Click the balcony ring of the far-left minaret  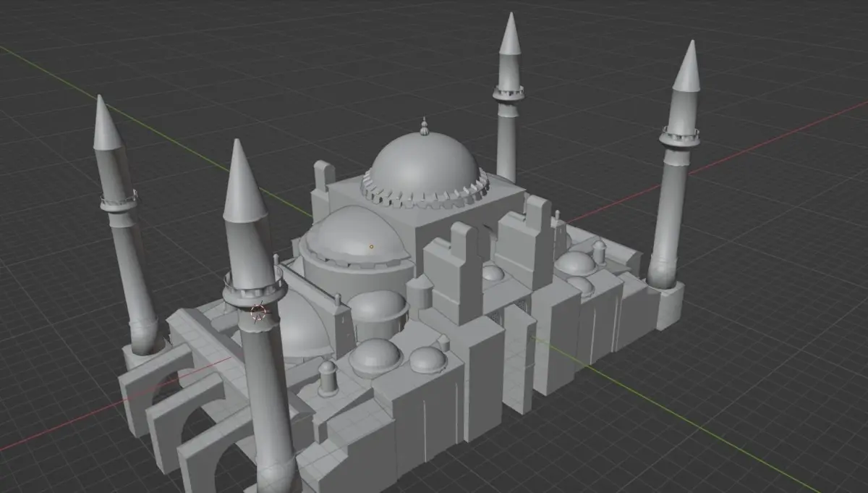click(x=119, y=201)
